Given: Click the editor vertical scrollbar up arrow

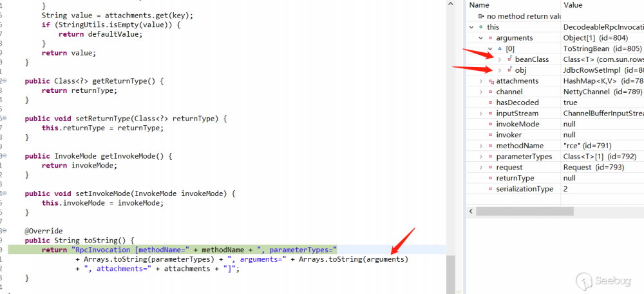Looking at the screenshot, I should [451, 4].
